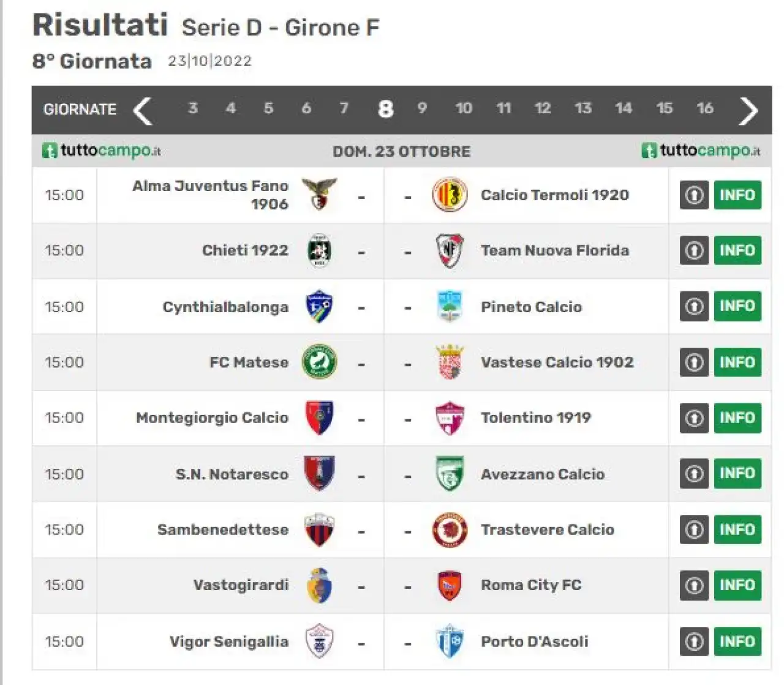Open the S.N. Notaresco team name link

point(232,474)
